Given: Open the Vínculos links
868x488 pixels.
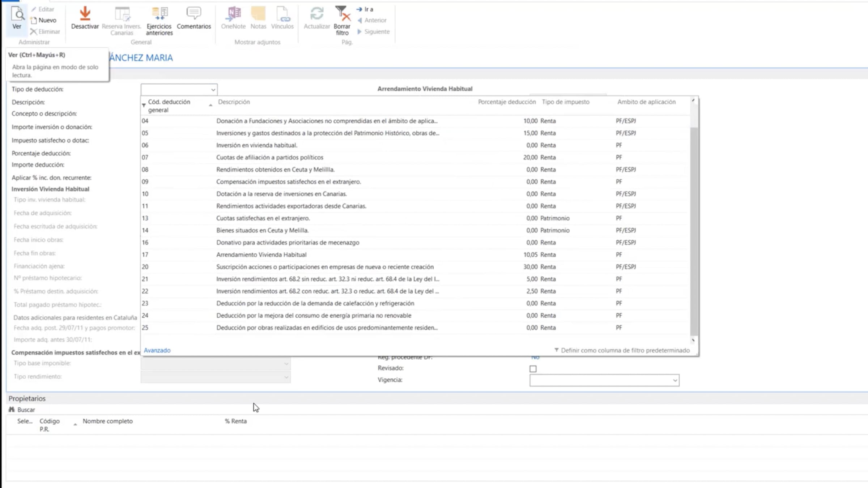Looking at the screenshot, I should [282, 18].
